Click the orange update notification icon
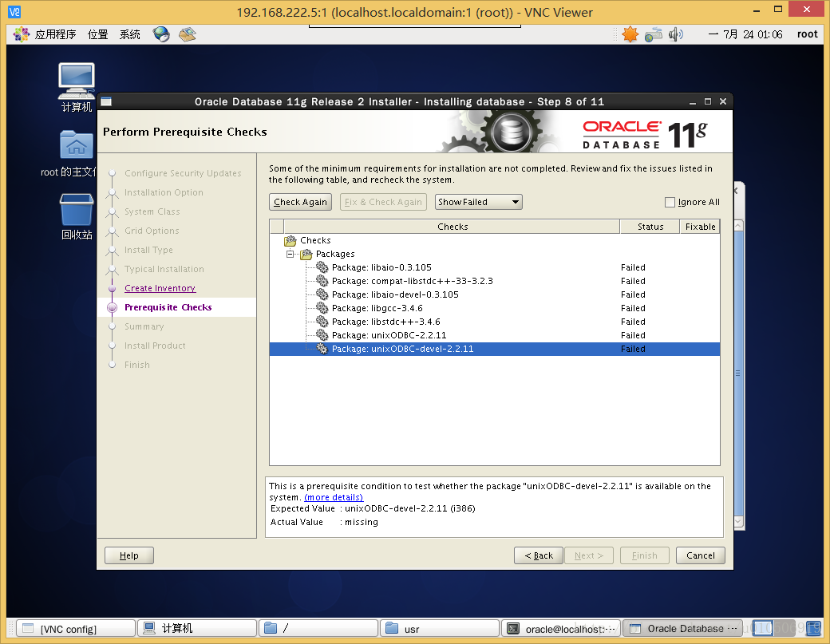This screenshot has height=644, width=830. (630, 34)
